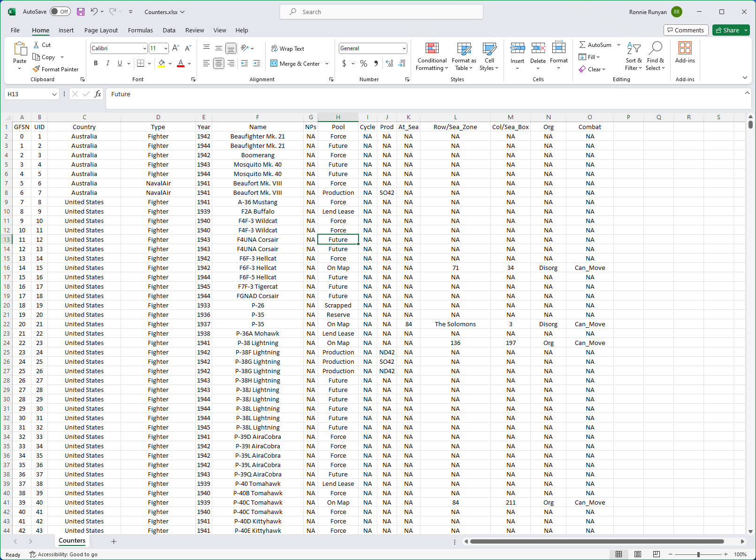The width and height of the screenshot is (756, 560).
Task: Click the Delete cells icon
Action: click(538, 48)
